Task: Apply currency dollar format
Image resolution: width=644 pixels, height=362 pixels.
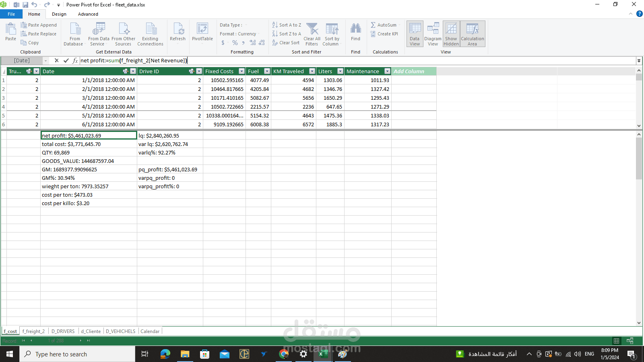Action: coord(223,43)
